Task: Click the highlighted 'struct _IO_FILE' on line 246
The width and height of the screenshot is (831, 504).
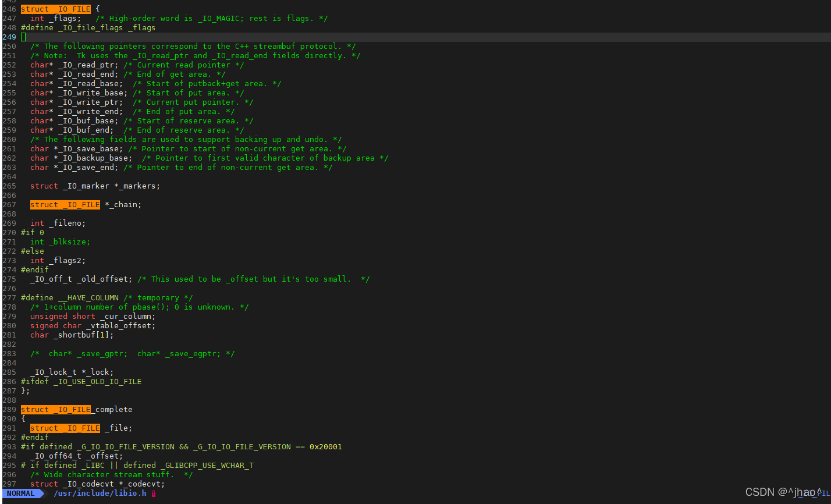Action: point(56,9)
